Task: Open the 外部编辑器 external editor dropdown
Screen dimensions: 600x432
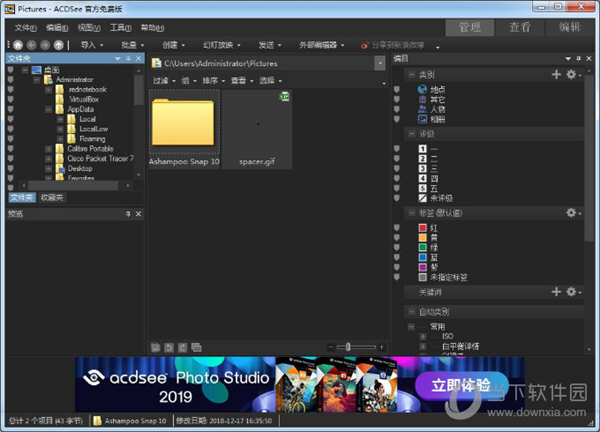Action: click(x=321, y=45)
